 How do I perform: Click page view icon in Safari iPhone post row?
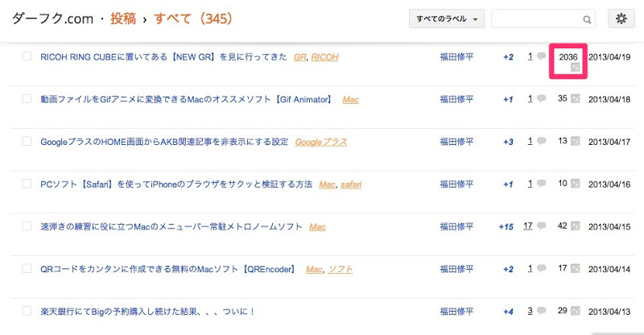(x=576, y=184)
